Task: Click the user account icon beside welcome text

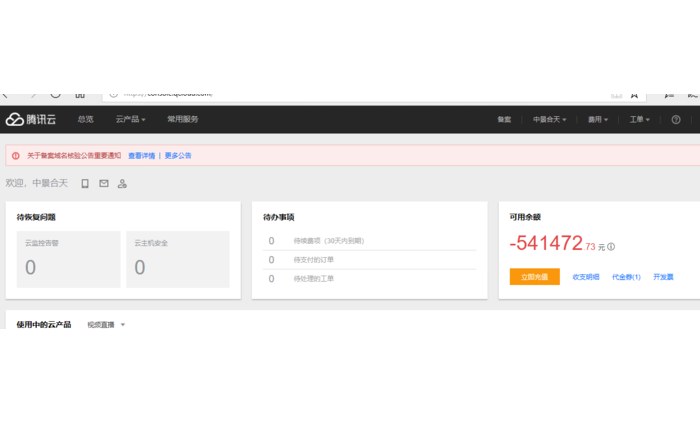Action: pyautogui.click(x=122, y=183)
